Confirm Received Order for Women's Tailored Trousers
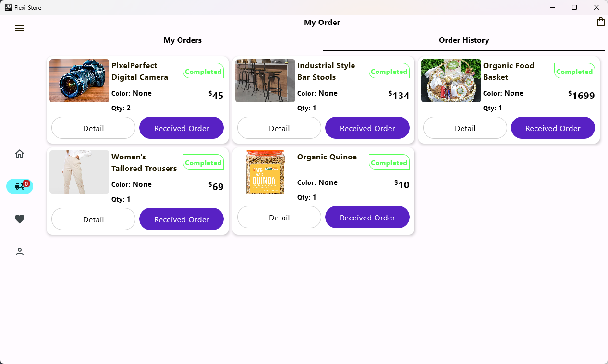 pos(182,219)
